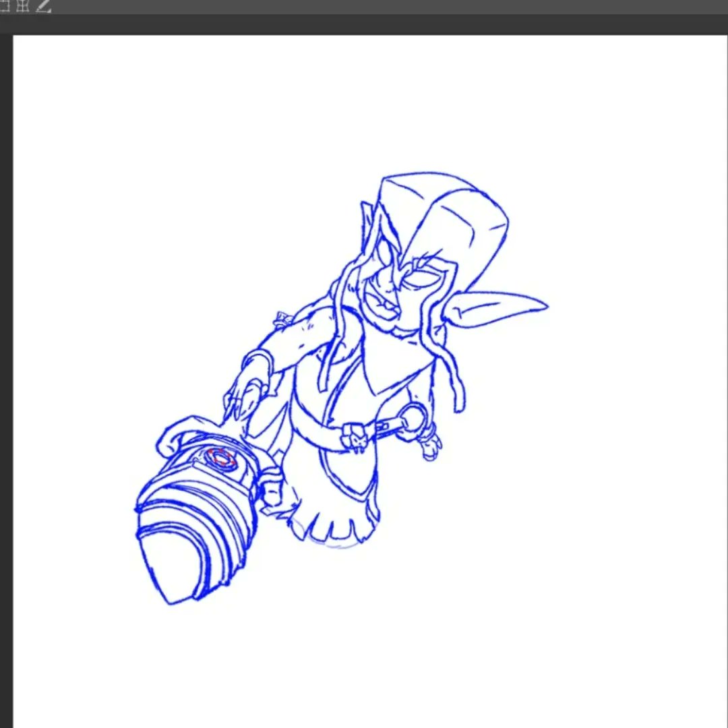This screenshot has width=728, height=728.
Task: Click the pencil edit icon in toolbar
Action: [44, 5]
